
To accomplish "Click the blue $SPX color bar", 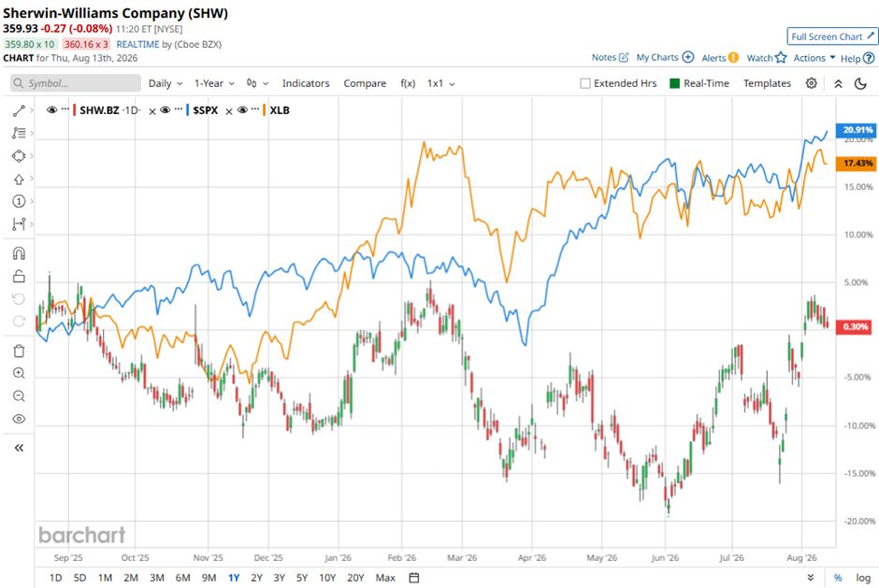I will point(188,110).
